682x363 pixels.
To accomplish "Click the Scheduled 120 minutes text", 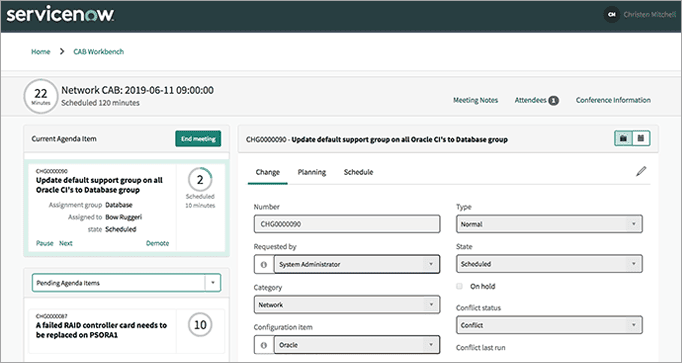I will 100,103.
